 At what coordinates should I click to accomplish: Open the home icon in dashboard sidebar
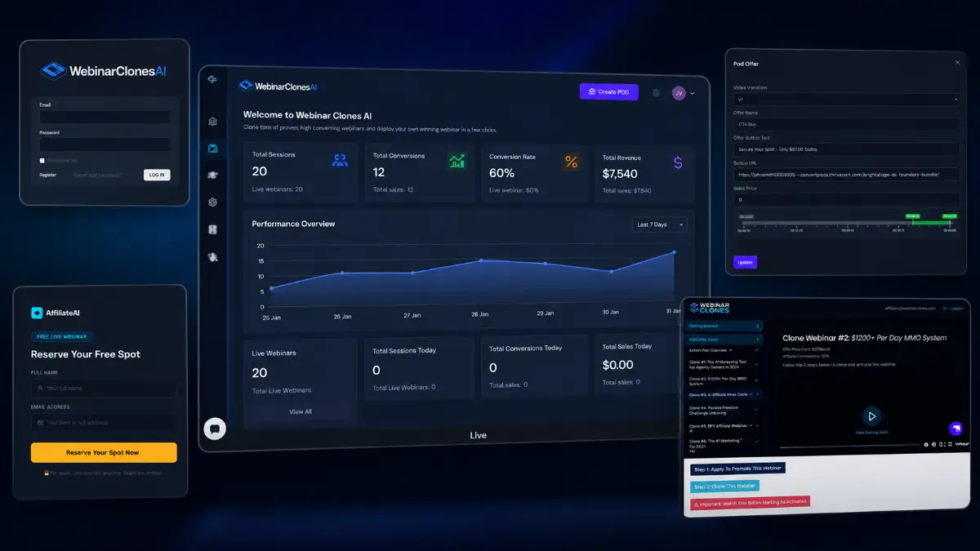[212, 122]
